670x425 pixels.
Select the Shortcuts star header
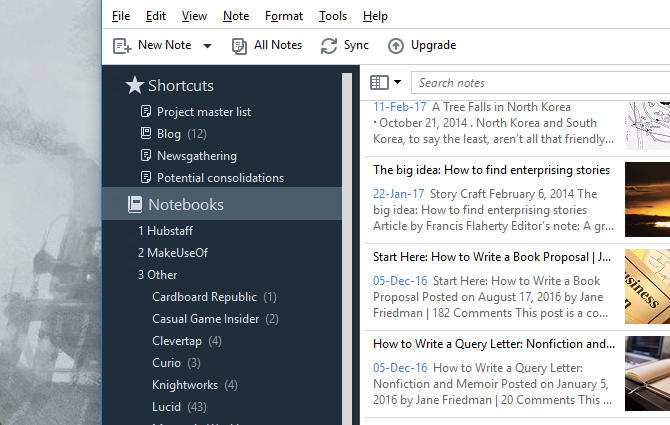tap(134, 86)
